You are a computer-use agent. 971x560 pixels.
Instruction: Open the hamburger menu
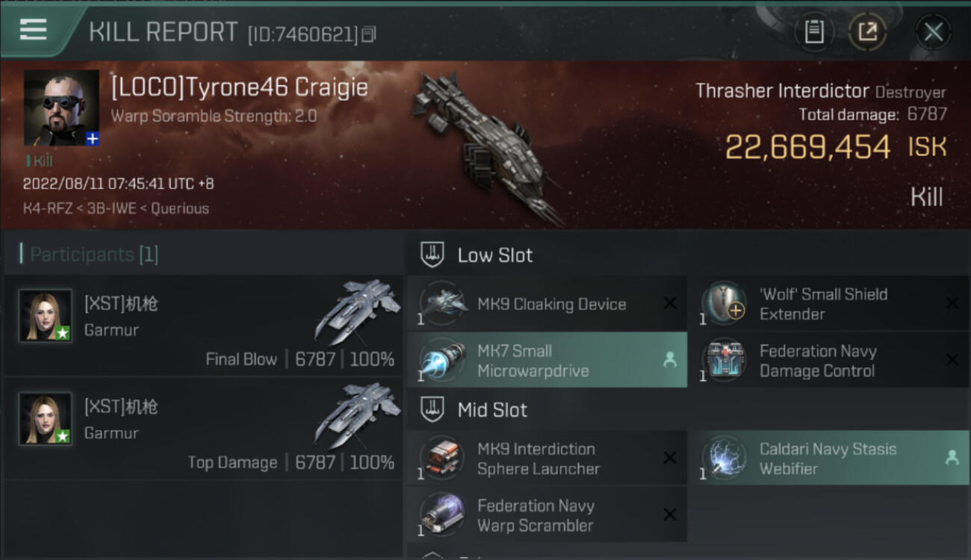(x=33, y=30)
